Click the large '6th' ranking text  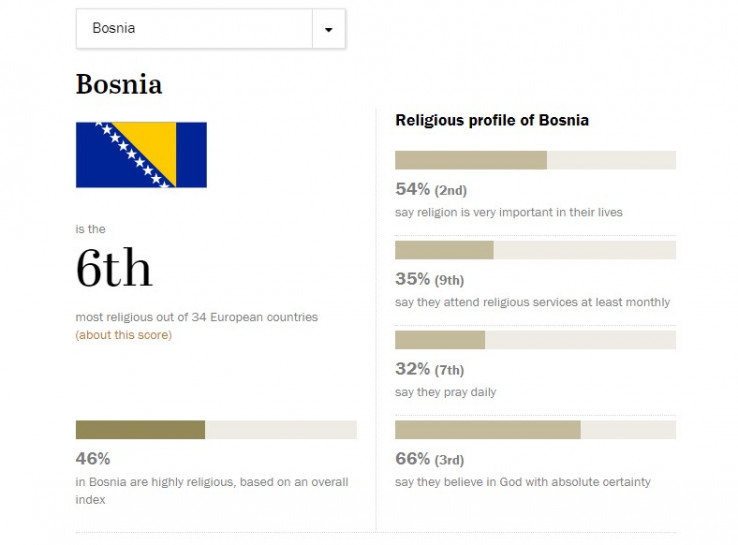coord(114,269)
